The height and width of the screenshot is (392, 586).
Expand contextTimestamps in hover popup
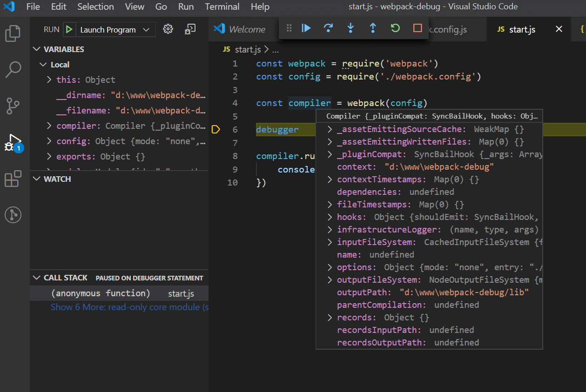coord(330,179)
